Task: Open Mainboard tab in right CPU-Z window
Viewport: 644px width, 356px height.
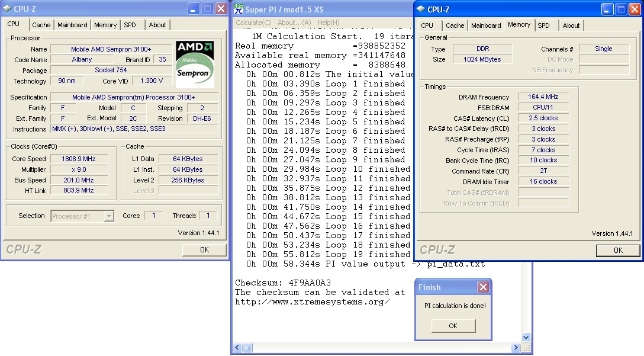Action: 487,25
